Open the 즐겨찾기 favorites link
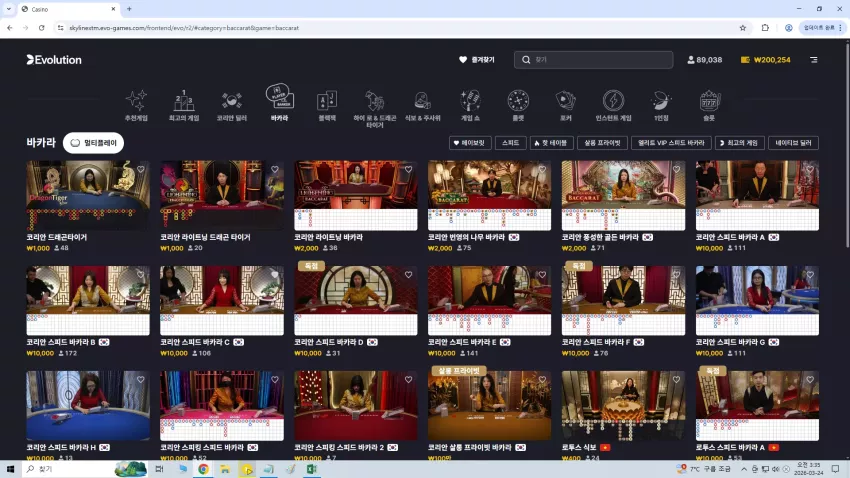The image size is (850, 478). [x=477, y=60]
